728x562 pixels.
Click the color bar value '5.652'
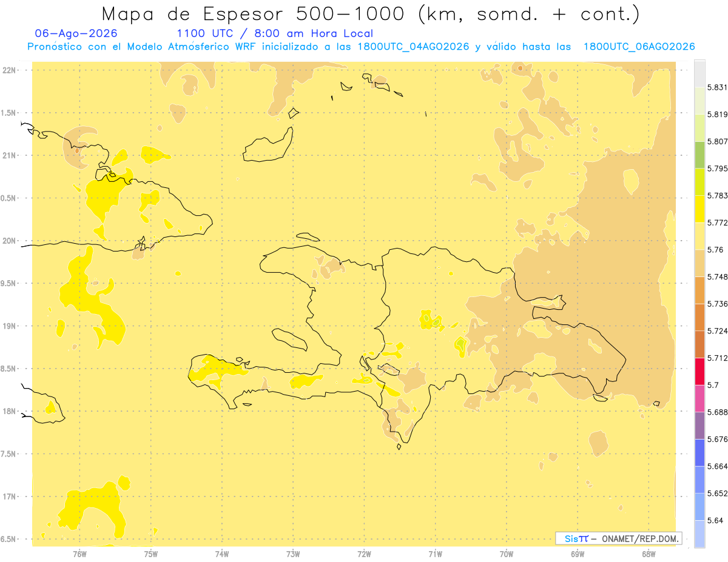click(718, 493)
